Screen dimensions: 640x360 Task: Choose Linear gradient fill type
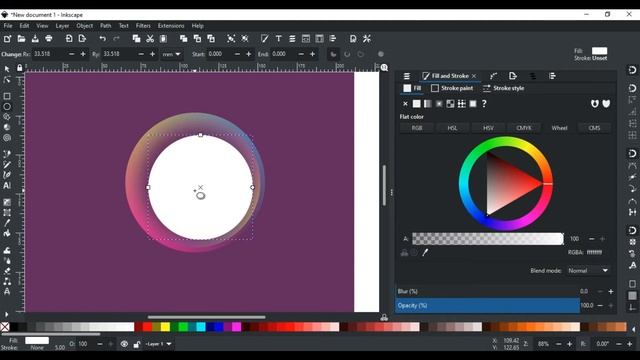coord(427,104)
